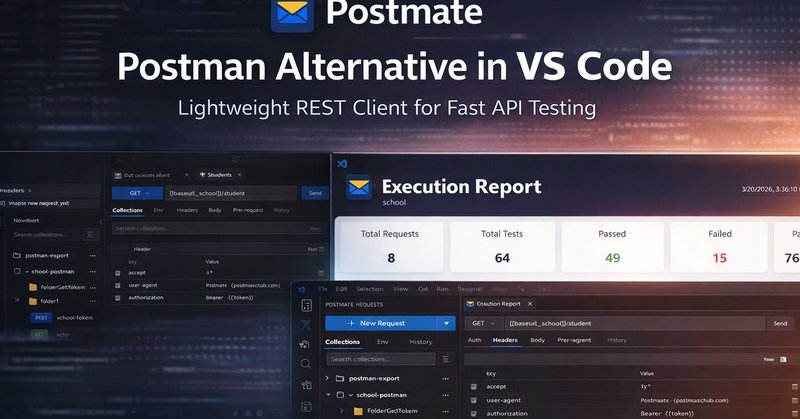This screenshot has width=800, height=419.
Task: Collapse school-postman collection in New Request window
Action: point(328,395)
